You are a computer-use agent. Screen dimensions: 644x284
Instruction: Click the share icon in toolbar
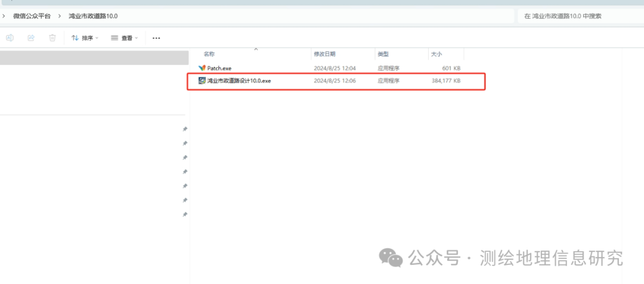pos(31,38)
